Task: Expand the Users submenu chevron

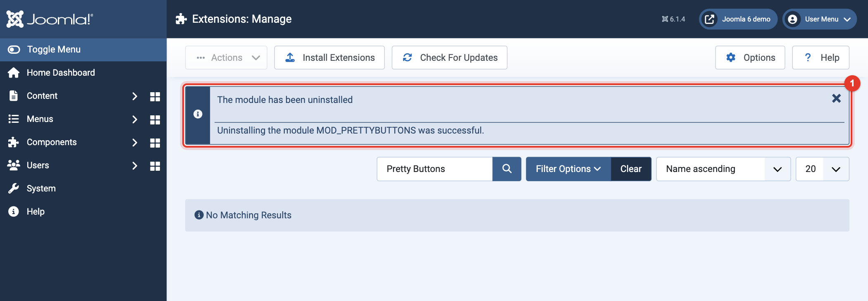Action: [134, 166]
